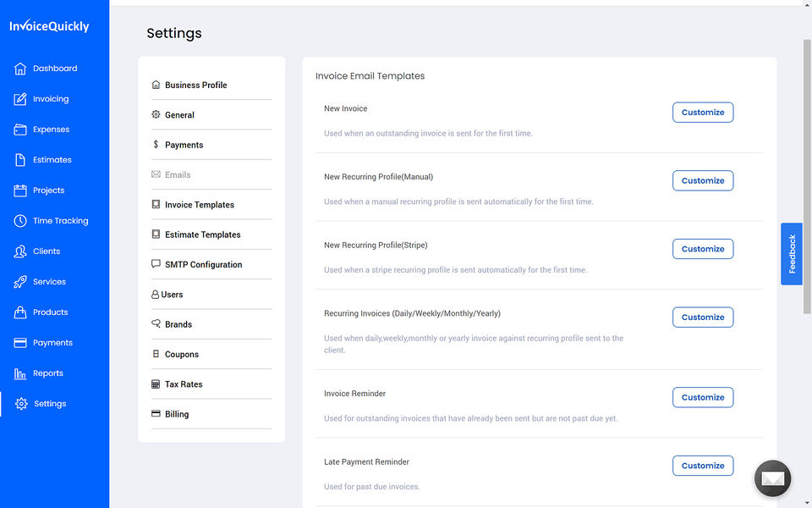
Task: Click the 'Used for past due invoices.' description
Action: click(372, 487)
